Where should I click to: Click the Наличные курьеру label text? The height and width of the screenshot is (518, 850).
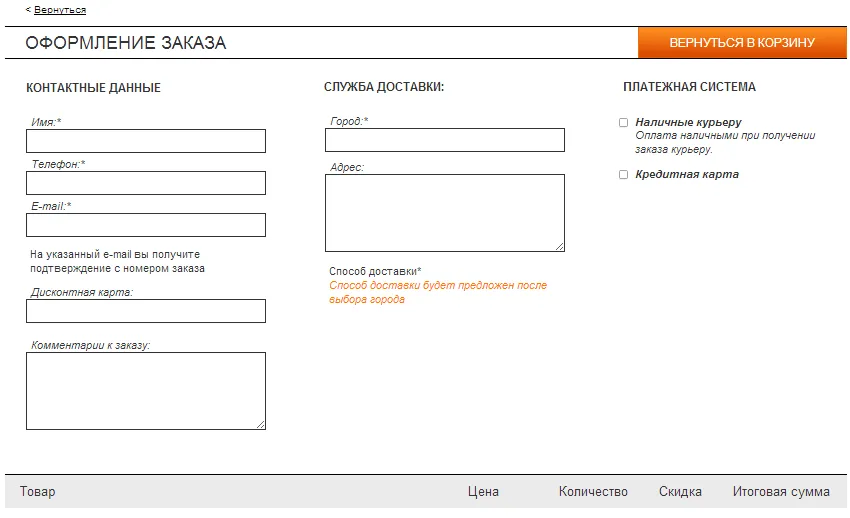tap(688, 122)
